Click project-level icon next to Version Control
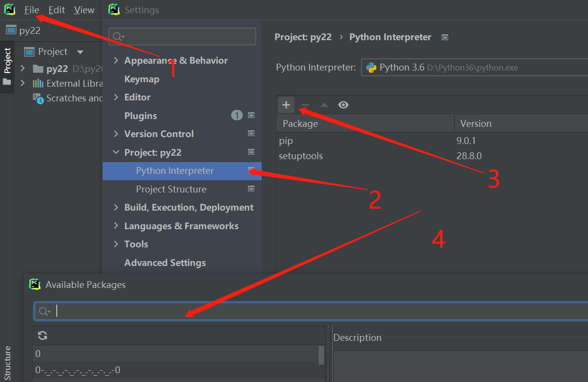The height and width of the screenshot is (382, 588). coord(251,133)
